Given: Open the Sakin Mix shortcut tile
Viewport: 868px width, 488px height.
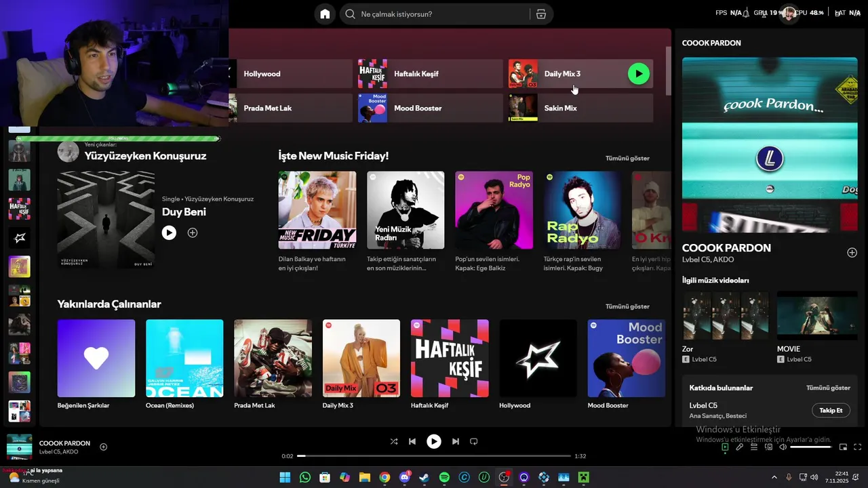Looking at the screenshot, I should (580, 108).
